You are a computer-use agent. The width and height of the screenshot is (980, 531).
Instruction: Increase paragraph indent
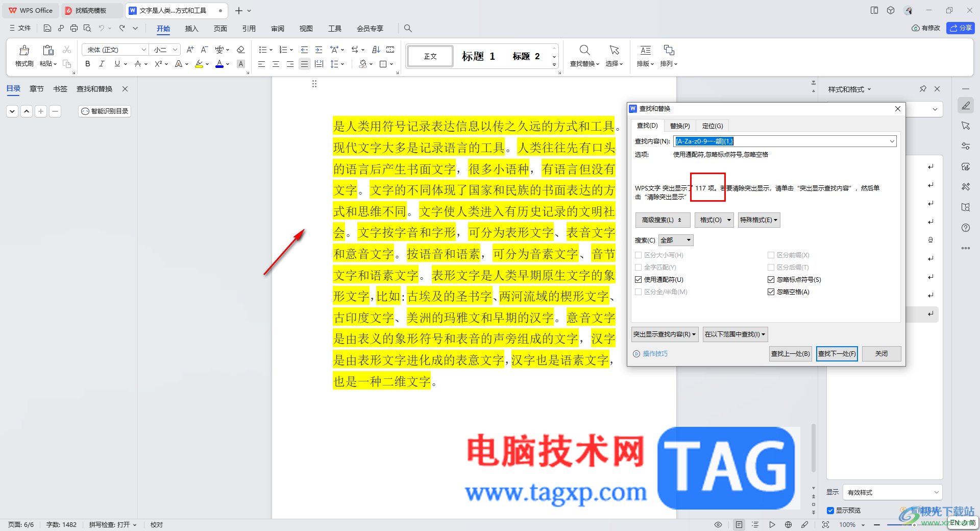click(x=318, y=50)
